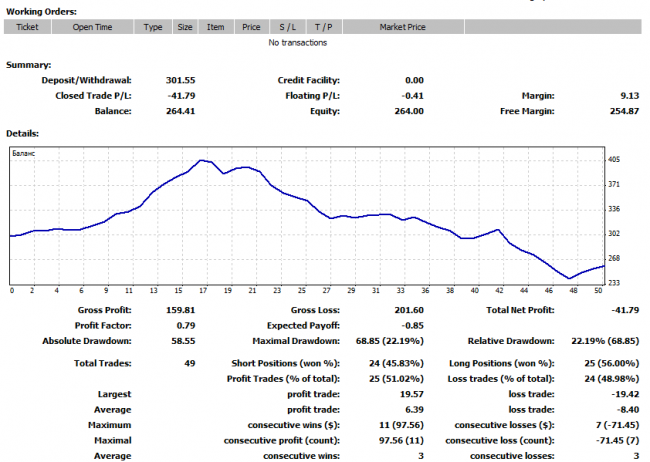Select the Price column header
The width and height of the screenshot is (650, 462).
(251, 27)
